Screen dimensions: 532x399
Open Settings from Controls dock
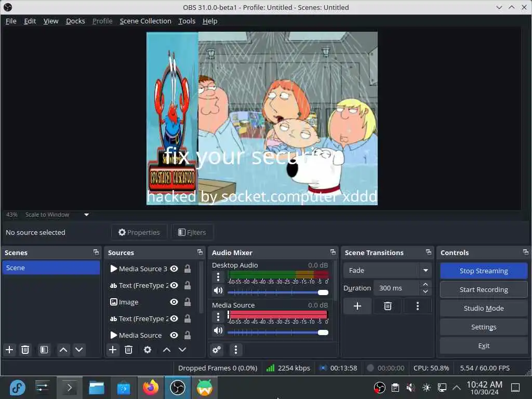pos(484,327)
